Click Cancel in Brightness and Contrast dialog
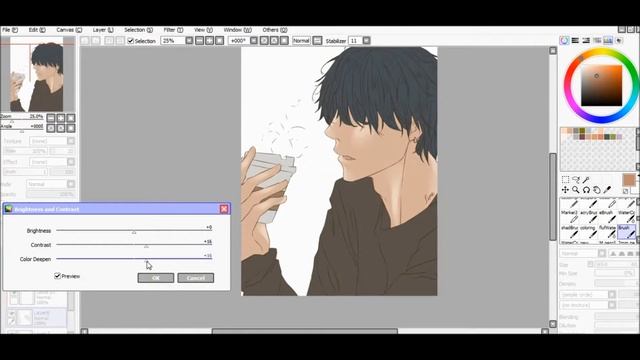Viewport: 640px width, 360px height. pos(196,278)
